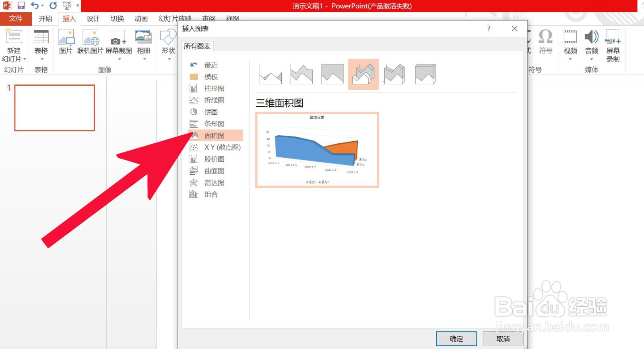Select the Stacked Area chart subtype icon
Screen dimensions: 644x349
[301, 74]
